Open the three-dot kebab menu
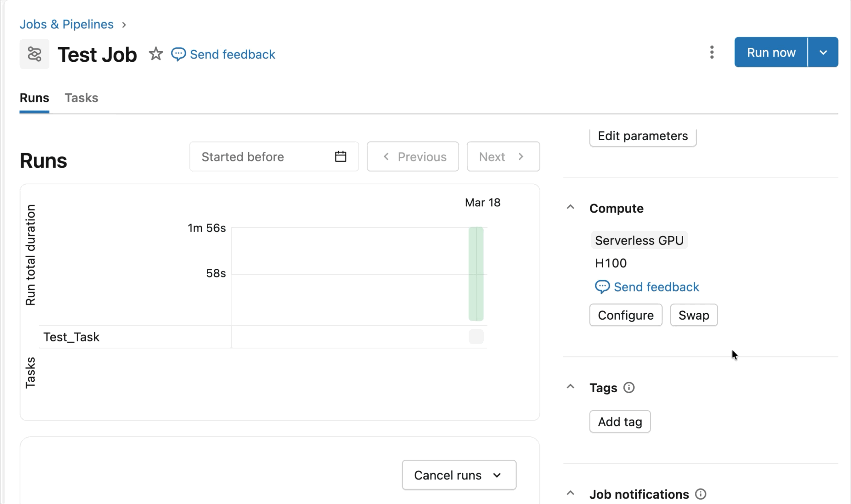Screen dimensions: 851x504 coord(712,52)
